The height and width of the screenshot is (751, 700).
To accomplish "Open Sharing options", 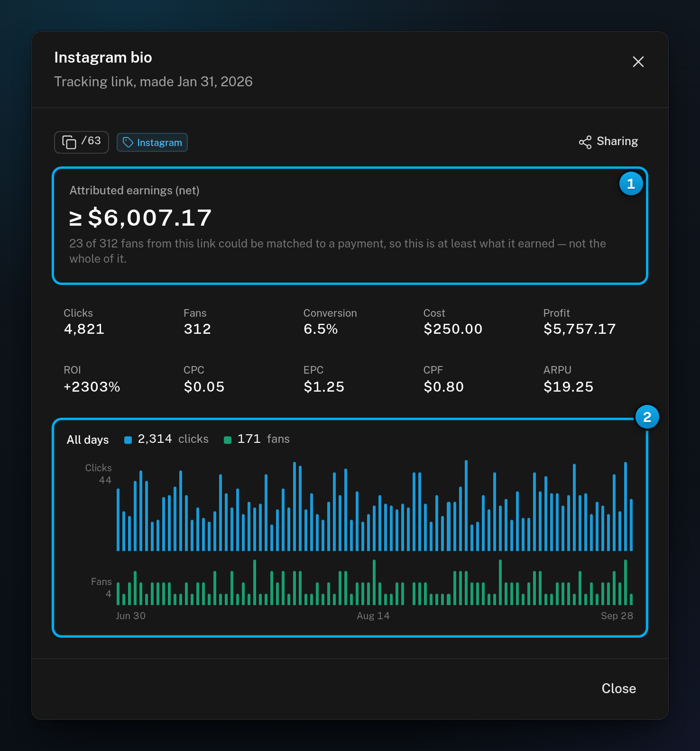I will tap(608, 142).
